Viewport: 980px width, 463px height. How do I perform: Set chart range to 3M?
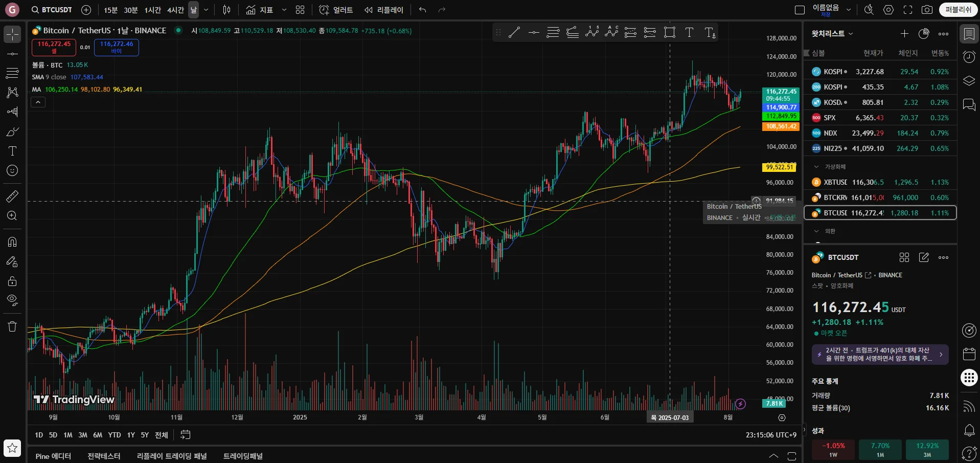[83, 435]
